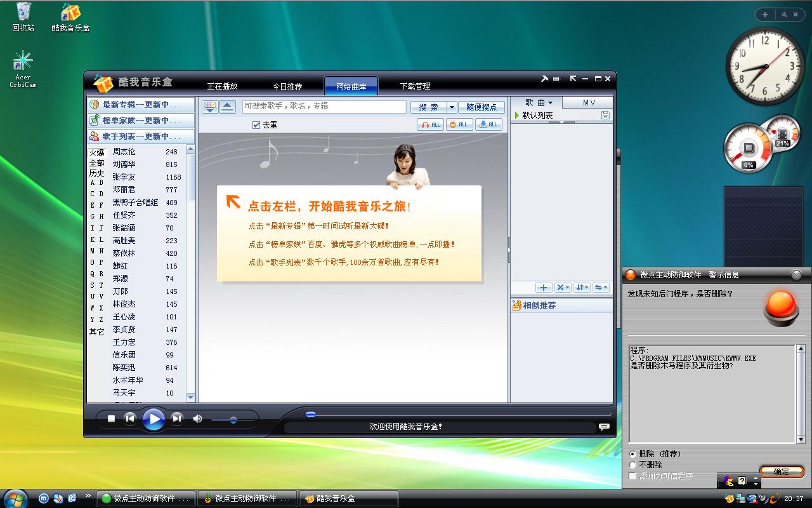Open the play mode dropdown in playlist toolbar

(x=601, y=288)
